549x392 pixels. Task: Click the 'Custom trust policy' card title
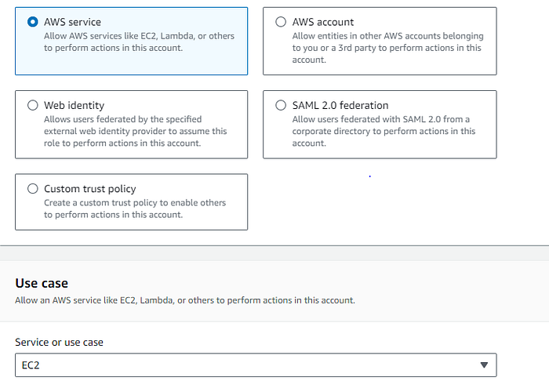pos(90,189)
